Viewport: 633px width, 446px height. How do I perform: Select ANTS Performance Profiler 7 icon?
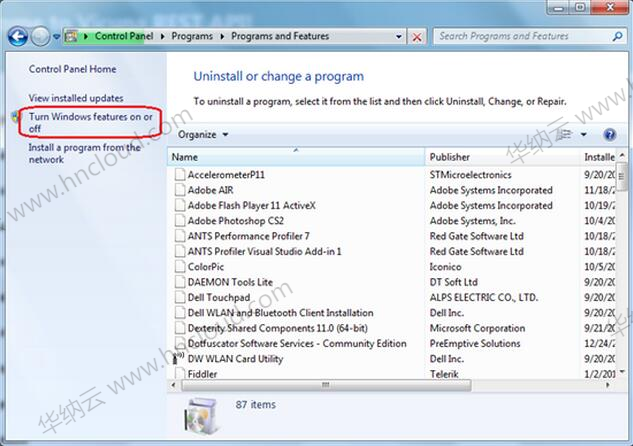coord(180,236)
